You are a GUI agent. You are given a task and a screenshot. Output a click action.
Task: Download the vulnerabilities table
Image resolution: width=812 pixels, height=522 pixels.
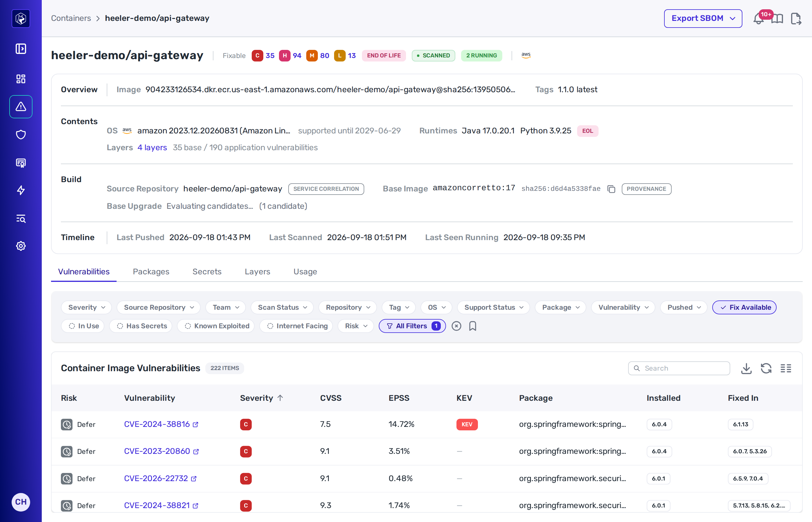[x=746, y=369]
